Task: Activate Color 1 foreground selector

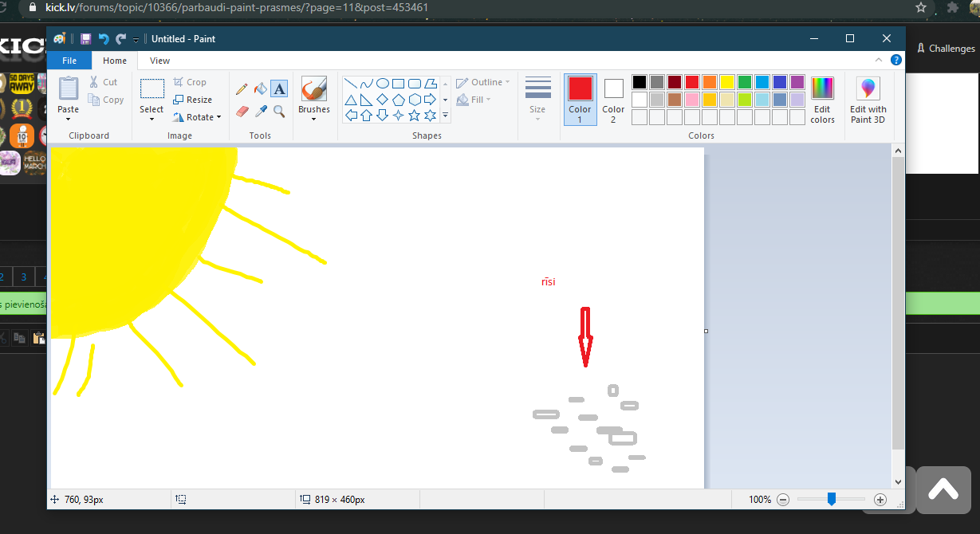Action: click(x=580, y=99)
